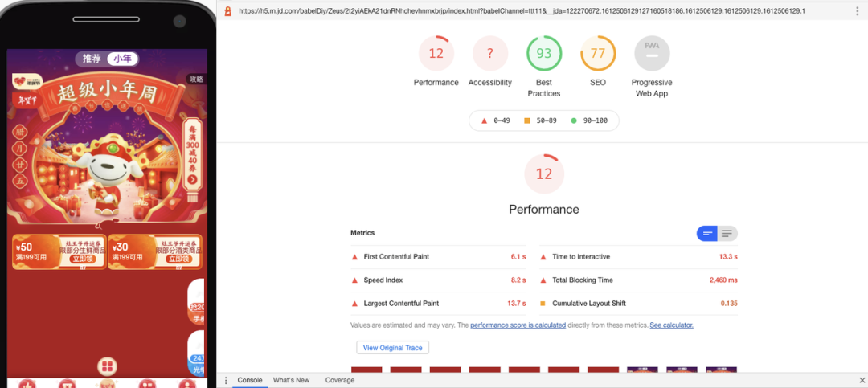Image resolution: width=868 pixels, height=388 pixels.
Task: Select the 推荐 tab on the phone page
Action: [92, 59]
